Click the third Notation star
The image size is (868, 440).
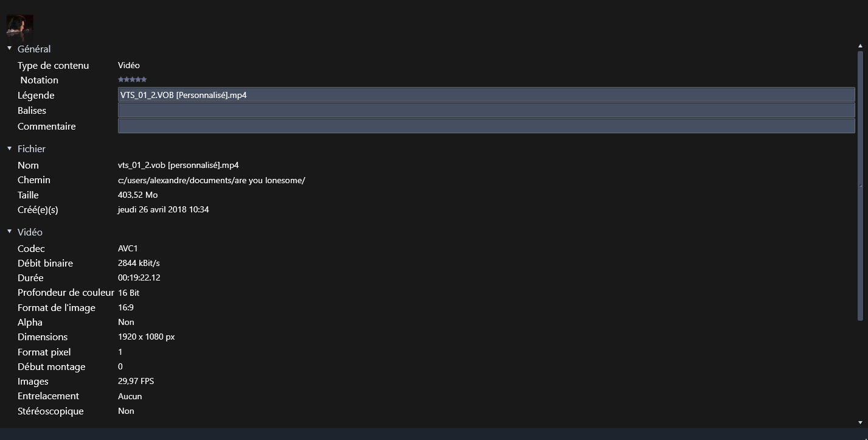[x=133, y=80]
